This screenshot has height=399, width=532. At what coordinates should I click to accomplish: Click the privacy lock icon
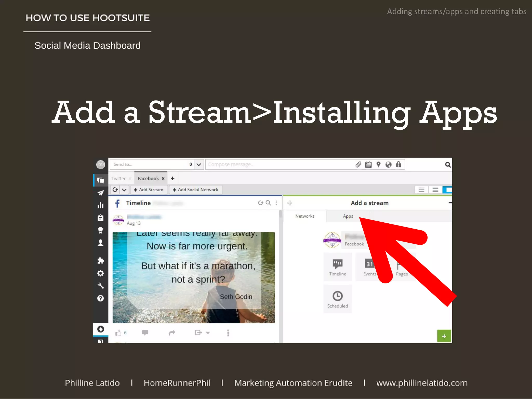(398, 164)
